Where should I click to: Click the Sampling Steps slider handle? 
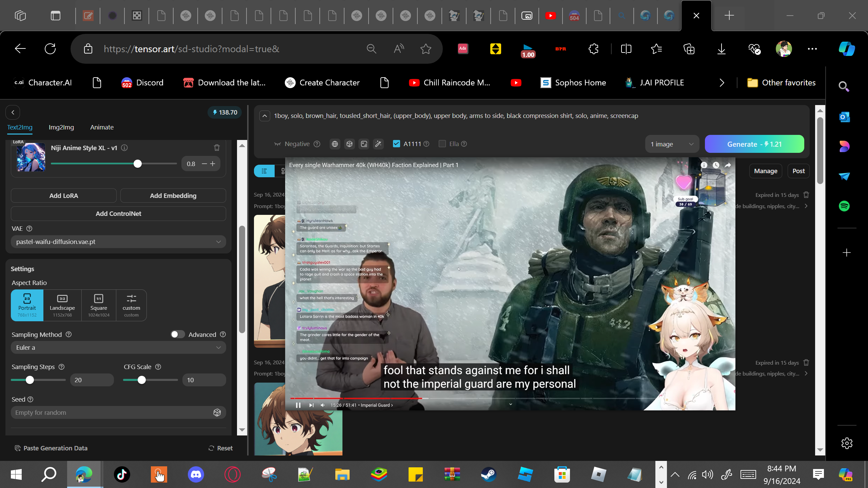click(x=30, y=380)
